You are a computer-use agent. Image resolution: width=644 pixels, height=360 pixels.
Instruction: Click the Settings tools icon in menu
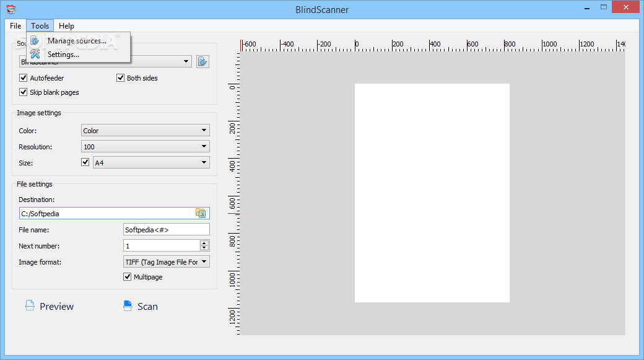(35, 54)
